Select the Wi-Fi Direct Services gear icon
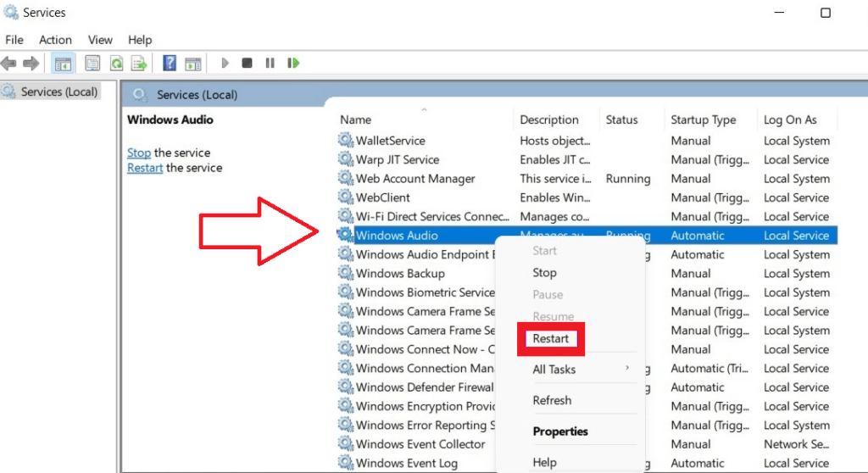Image resolution: width=868 pixels, height=473 pixels. (x=346, y=215)
